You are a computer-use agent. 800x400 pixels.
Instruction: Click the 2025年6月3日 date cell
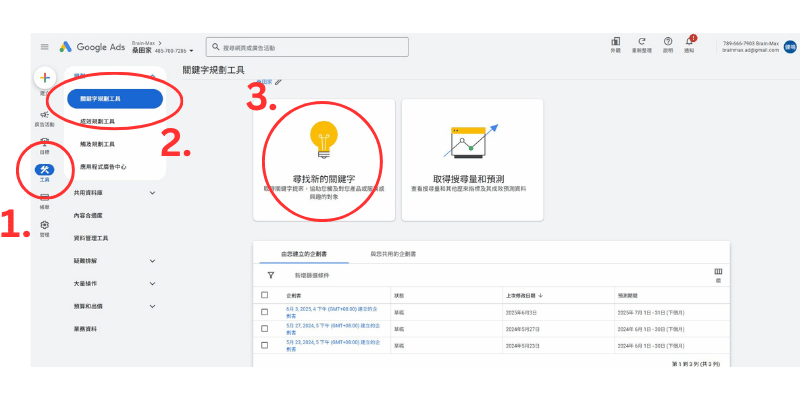click(x=521, y=312)
